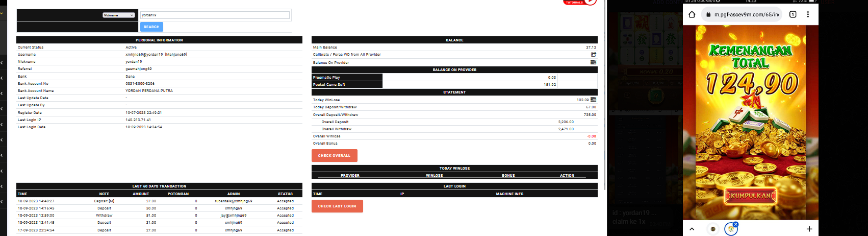Click the Today Deposit/Withdraw value 67.00

[x=591, y=107]
